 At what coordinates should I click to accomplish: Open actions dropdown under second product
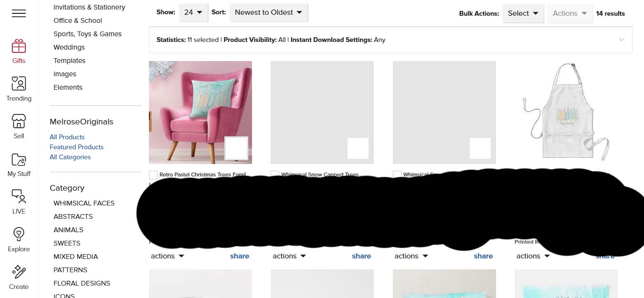pos(289,256)
